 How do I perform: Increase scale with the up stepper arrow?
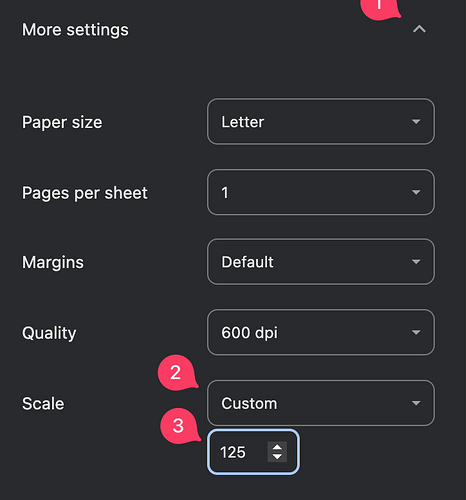pyautogui.click(x=277, y=447)
